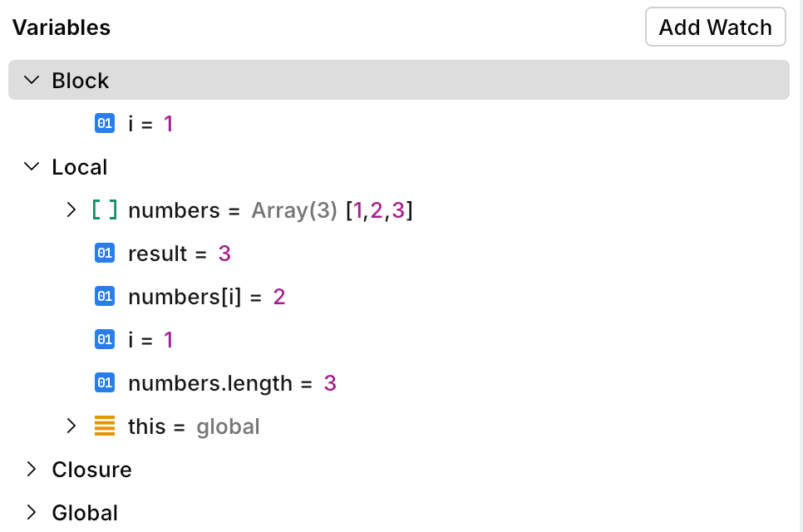803x532 pixels.
Task: Click the Variables panel title
Action: click(x=62, y=27)
